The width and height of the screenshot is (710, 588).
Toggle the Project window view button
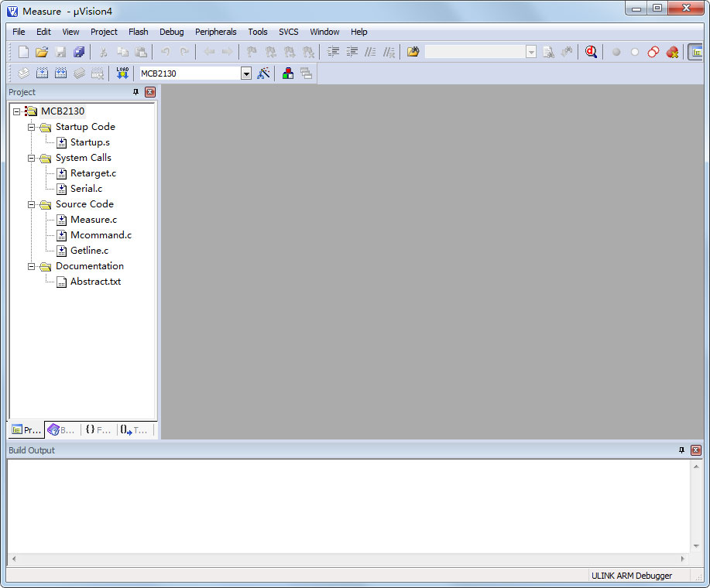(x=696, y=52)
